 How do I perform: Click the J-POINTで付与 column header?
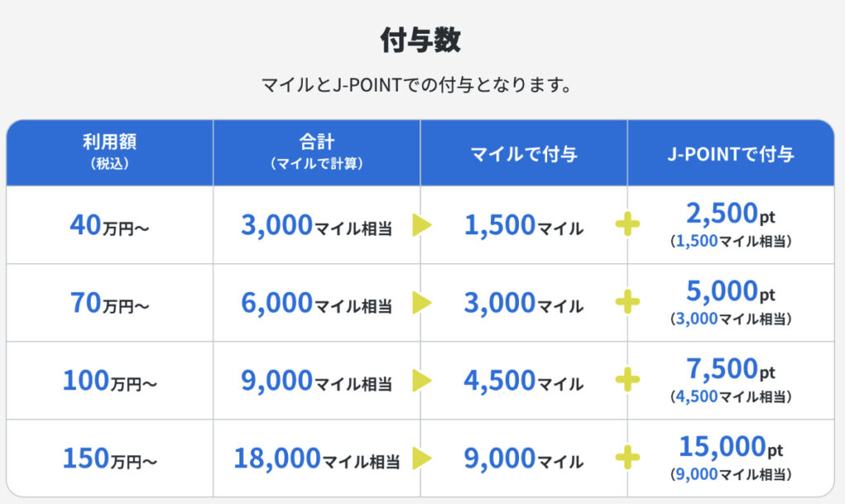(730, 153)
